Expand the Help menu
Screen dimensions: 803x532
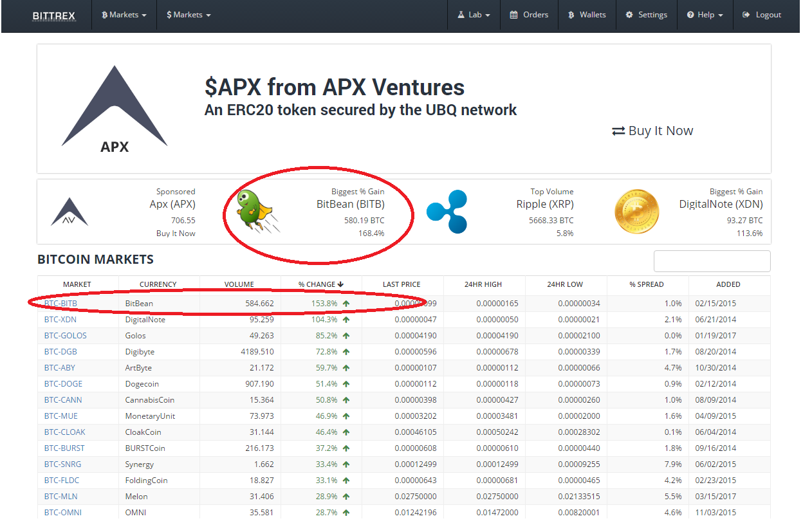[705, 15]
